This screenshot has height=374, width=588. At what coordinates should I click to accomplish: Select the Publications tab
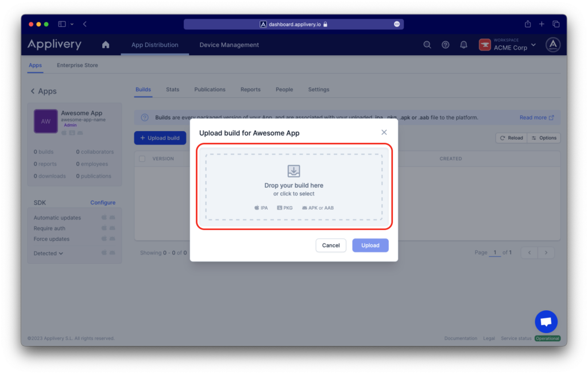pyautogui.click(x=210, y=89)
